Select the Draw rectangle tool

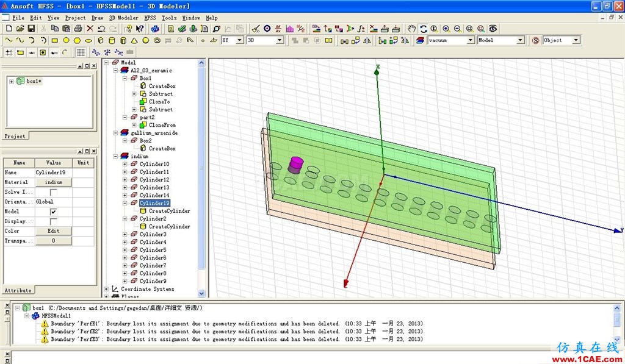click(x=55, y=40)
